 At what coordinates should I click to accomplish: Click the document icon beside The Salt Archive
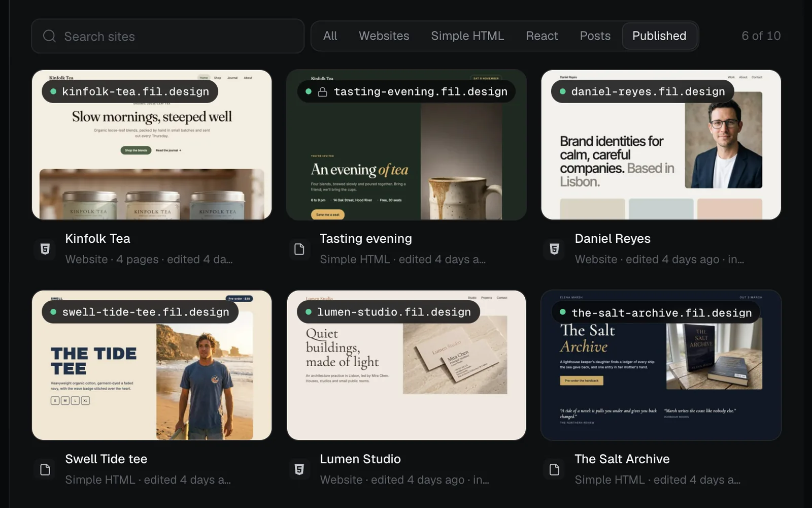pos(554,469)
